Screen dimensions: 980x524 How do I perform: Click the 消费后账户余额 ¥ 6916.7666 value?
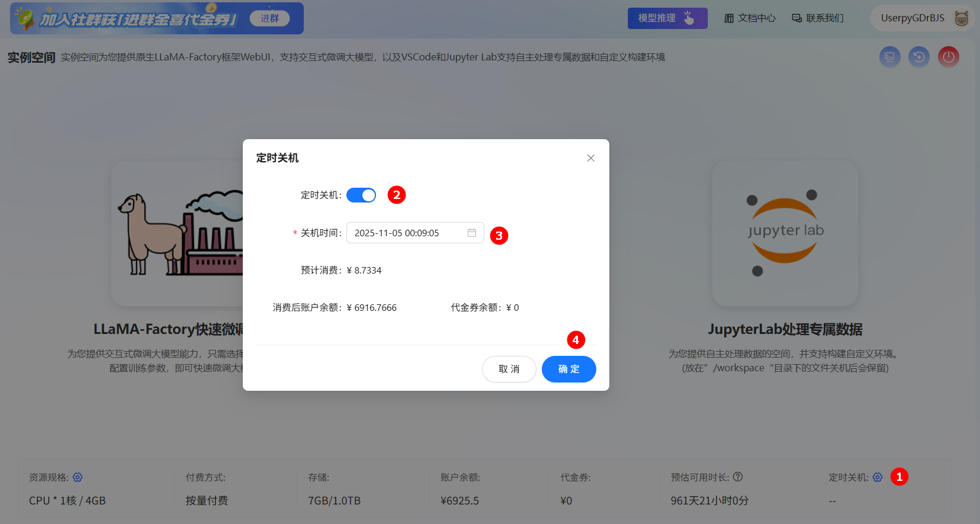coord(372,308)
